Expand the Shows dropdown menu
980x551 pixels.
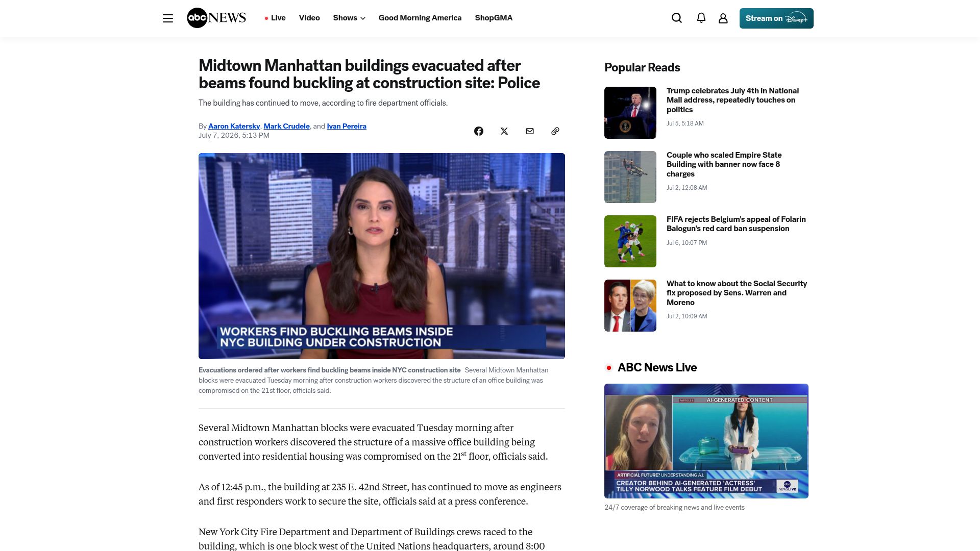pos(349,18)
